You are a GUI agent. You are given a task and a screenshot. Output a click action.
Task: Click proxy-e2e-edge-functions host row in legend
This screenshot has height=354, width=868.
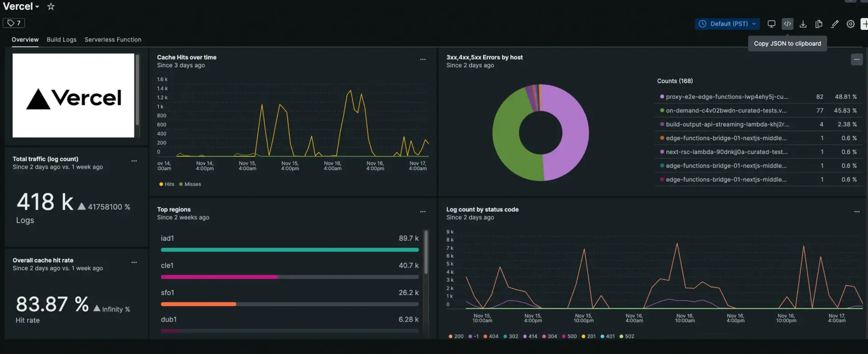(x=726, y=97)
